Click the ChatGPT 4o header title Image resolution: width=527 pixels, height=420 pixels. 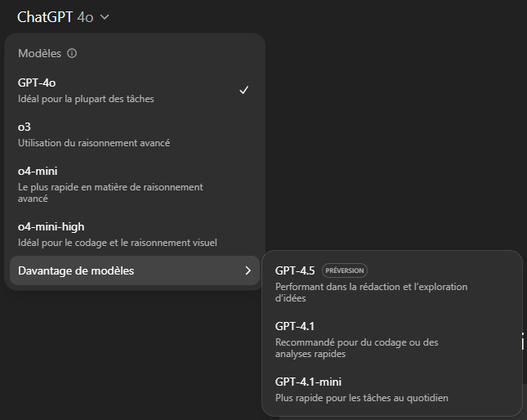pyautogui.click(x=55, y=17)
